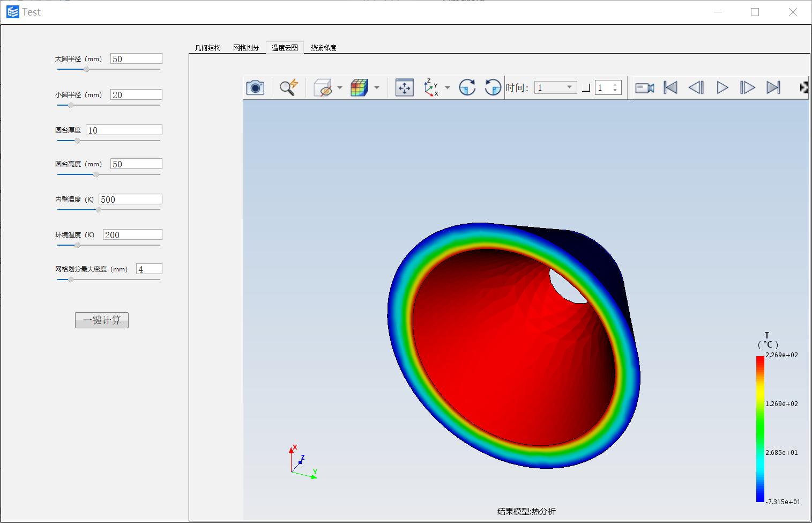Click the 圆台厚度 slider handle
The height and width of the screenshot is (523, 812).
(77, 141)
